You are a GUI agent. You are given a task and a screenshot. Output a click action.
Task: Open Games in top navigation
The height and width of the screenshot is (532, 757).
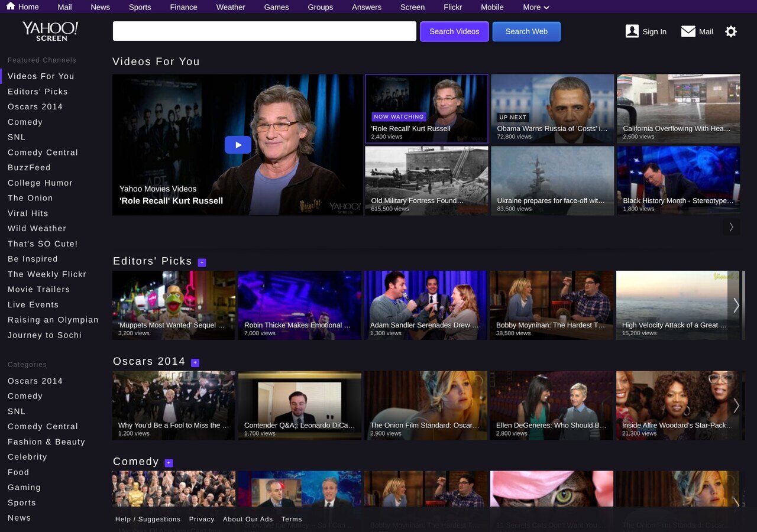click(276, 7)
